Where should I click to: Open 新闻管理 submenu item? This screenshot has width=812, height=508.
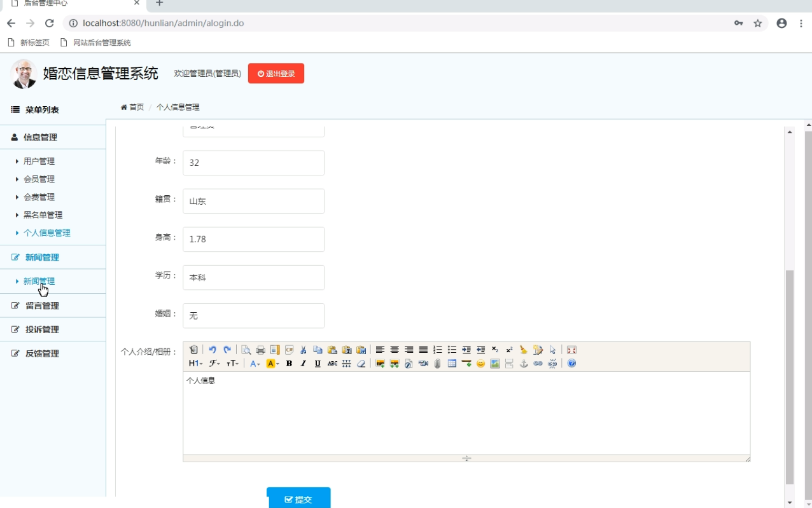pyautogui.click(x=39, y=281)
